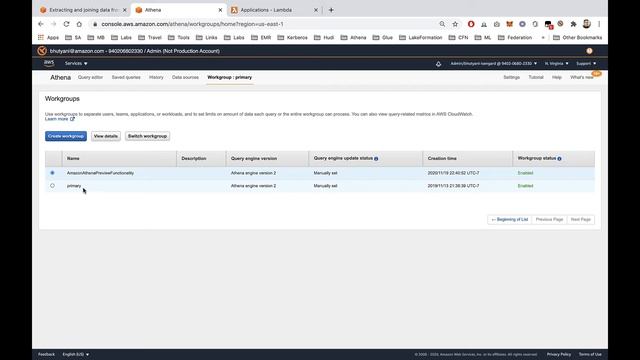Open the N. Virginia region dropdown
The width and height of the screenshot is (640, 360).
pyautogui.click(x=556, y=63)
